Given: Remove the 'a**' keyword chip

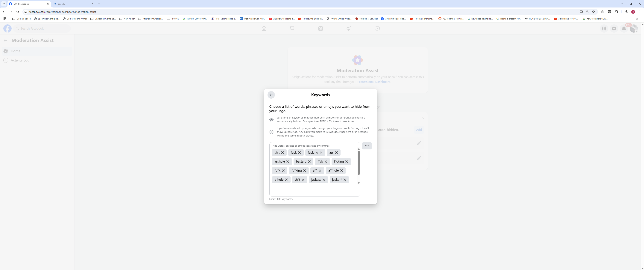Looking at the screenshot, I should [x=320, y=171].
